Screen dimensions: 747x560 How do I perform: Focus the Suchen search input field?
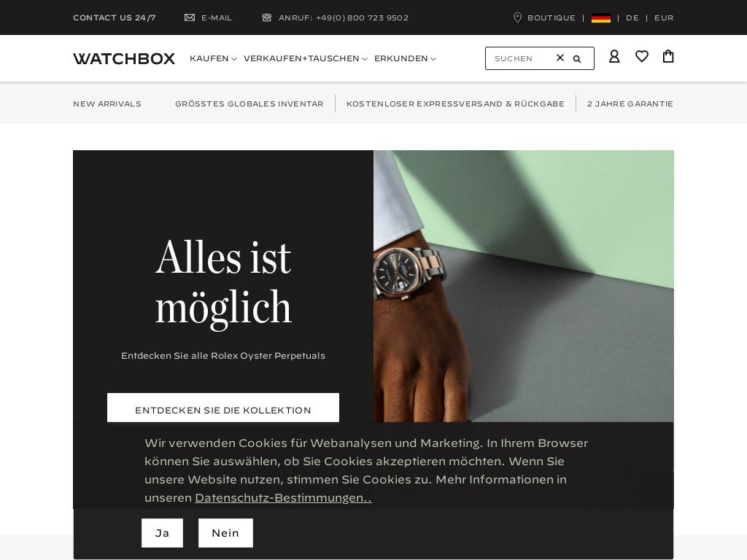coord(522,58)
